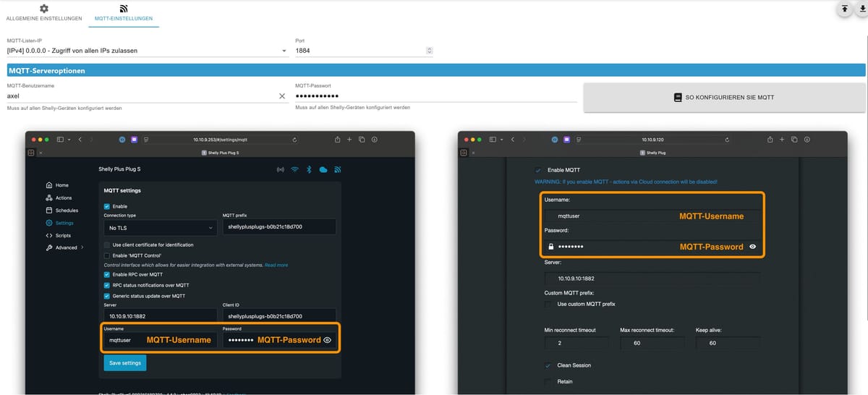Open a new tab in Shelly Plus Plug S window
The image size is (868, 395).
[349, 139]
